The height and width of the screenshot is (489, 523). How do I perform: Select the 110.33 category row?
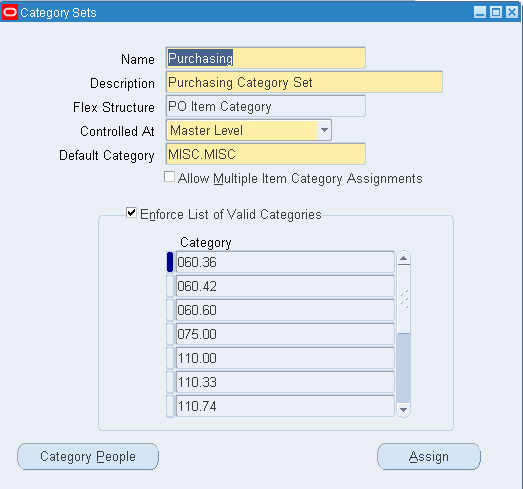(285, 382)
